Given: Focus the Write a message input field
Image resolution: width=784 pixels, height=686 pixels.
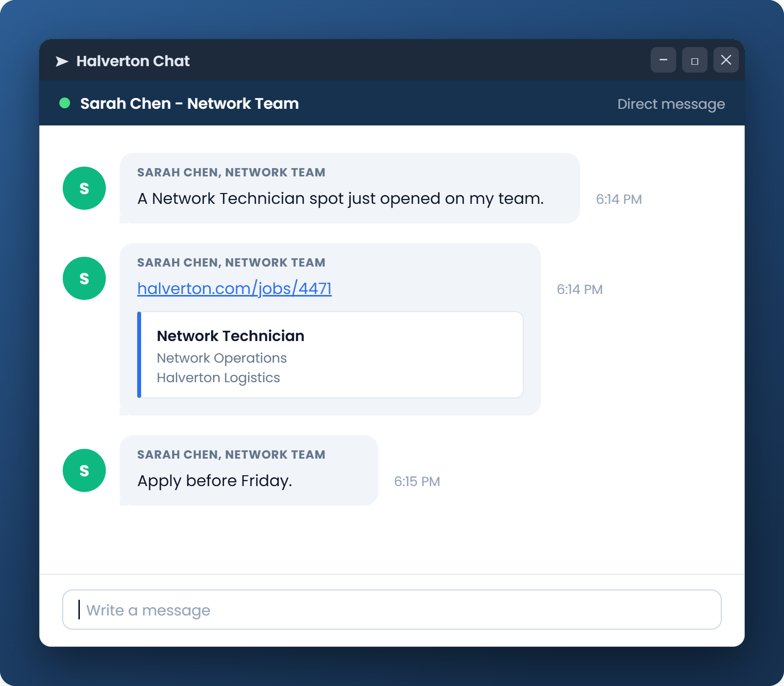Looking at the screenshot, I should 392,610.
